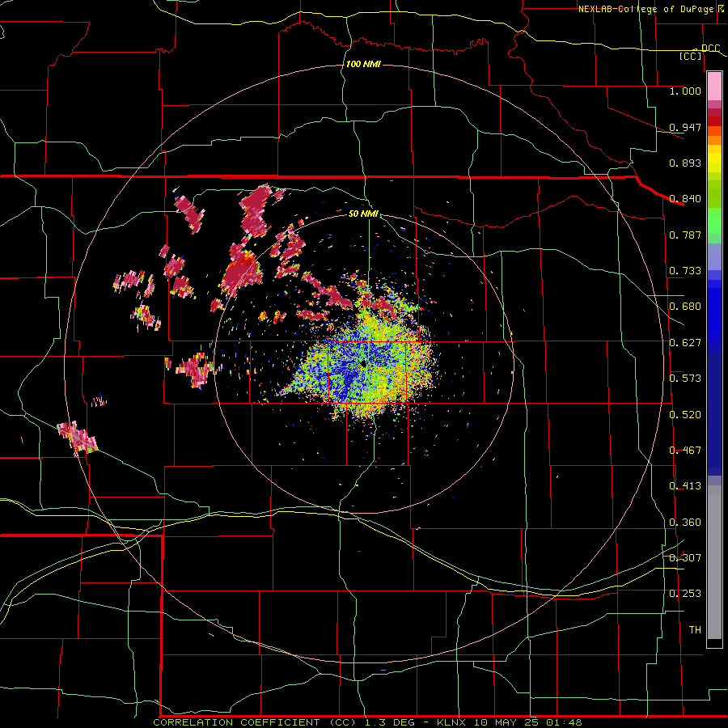The height and width of the screenshot is (728, 728).
Task: Click the [CC] color bar heading
Action: tap(690, 56)
